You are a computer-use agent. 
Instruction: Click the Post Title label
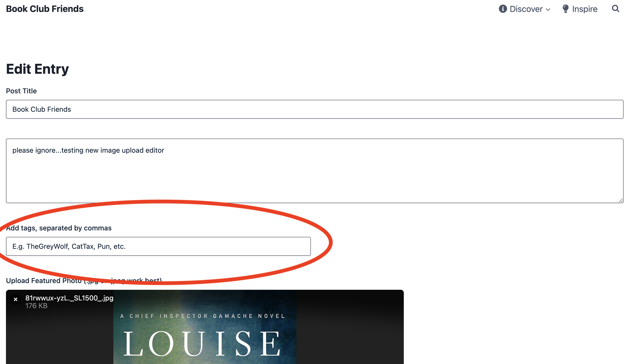click(x=21, y=91)
